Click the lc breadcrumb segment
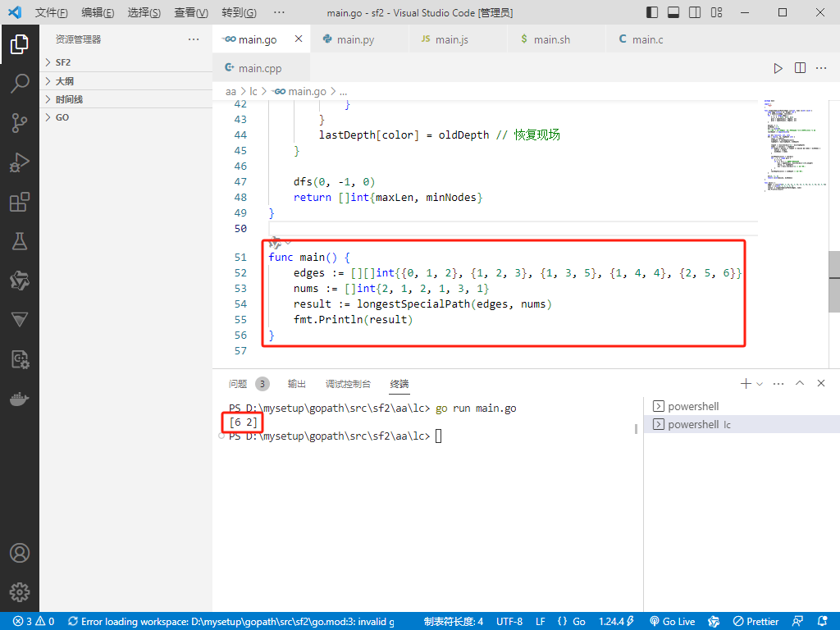The image size is (840, 630). pyautogui.click(x=253, y=92)
